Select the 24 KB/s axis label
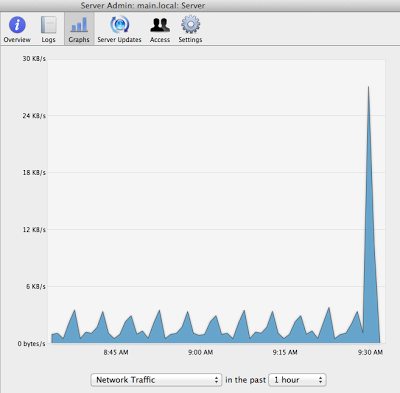This screenshot has height=393, width=400. [x=34, y=116]
